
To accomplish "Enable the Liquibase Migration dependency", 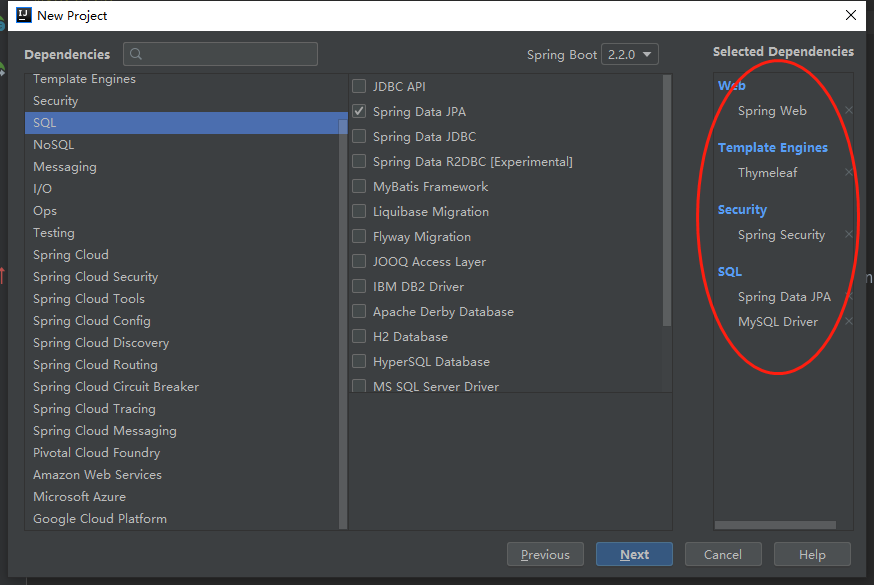I will coord(358,211).
